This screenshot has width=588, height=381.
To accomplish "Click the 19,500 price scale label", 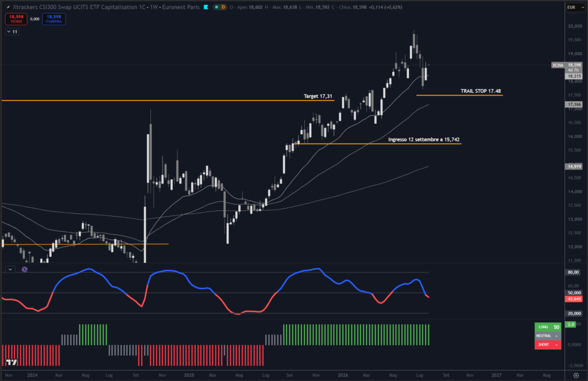I will [x=575, y=40].
